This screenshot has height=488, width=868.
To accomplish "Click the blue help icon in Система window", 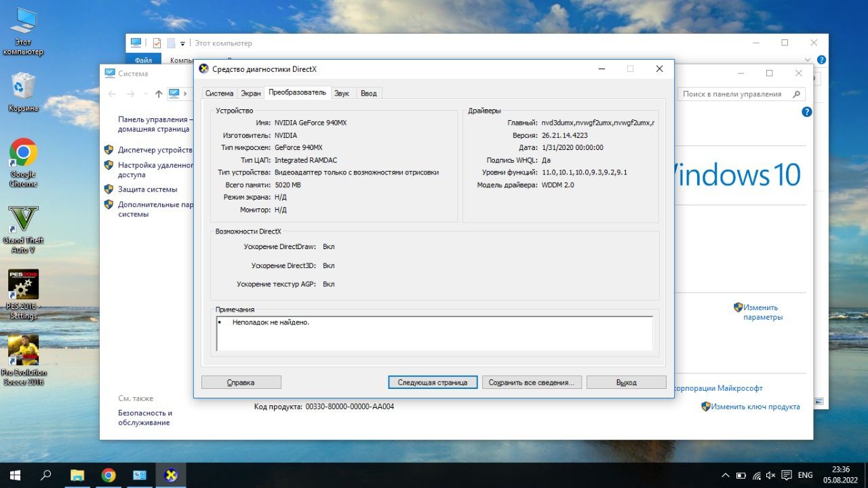I will [x=807, y=112].
